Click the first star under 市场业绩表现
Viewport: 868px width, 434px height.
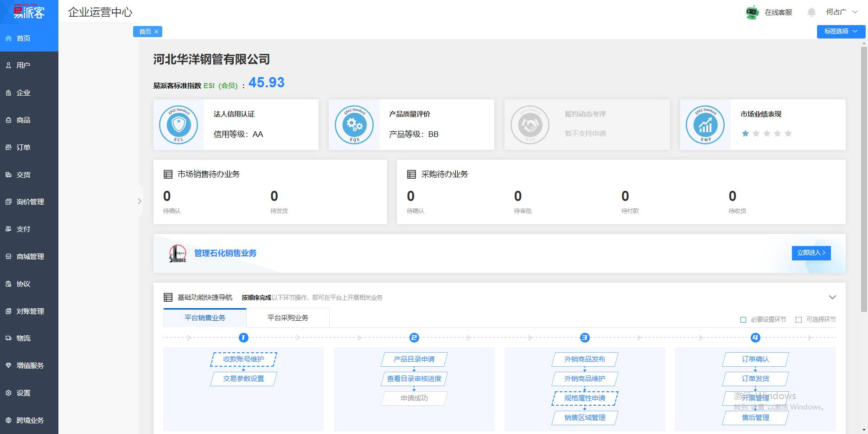point(745,134)
